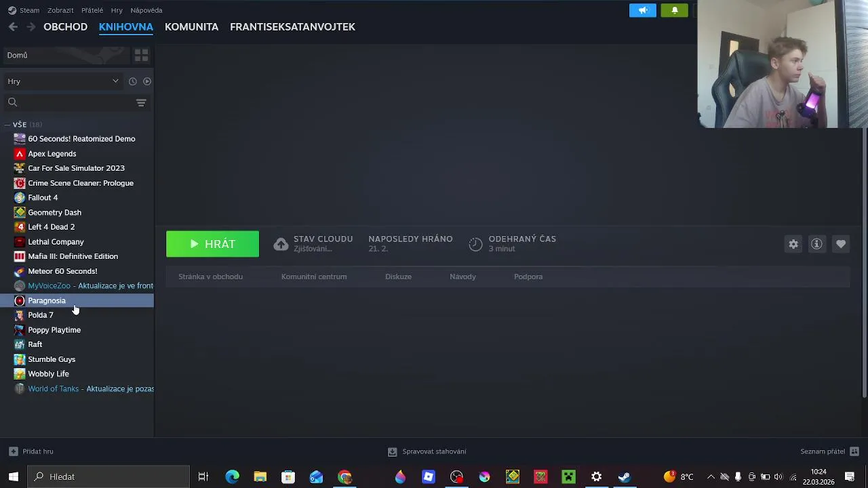This screenshot has width=868, height=488.
Task: Click Přidat hru button
Action: coord(31,451)
